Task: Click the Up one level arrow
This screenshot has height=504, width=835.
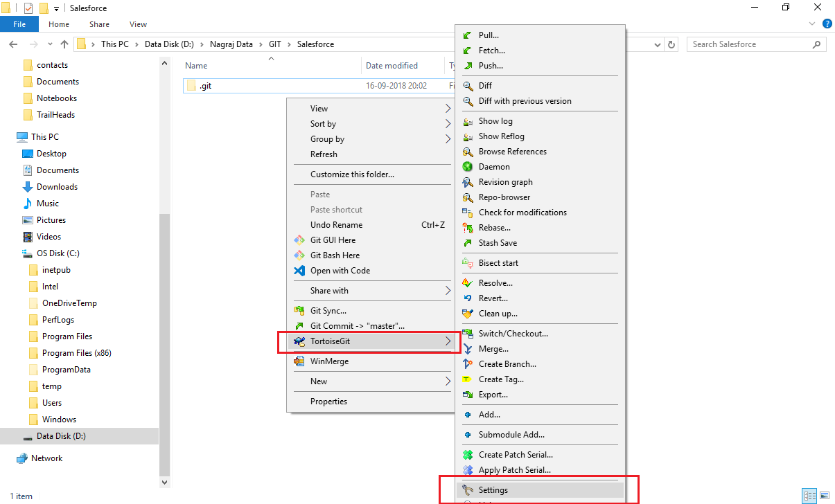Action: (x=64, y=44)
